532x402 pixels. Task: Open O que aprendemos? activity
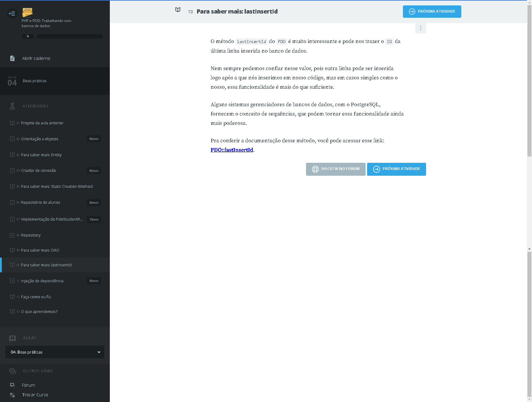[39, 312]
